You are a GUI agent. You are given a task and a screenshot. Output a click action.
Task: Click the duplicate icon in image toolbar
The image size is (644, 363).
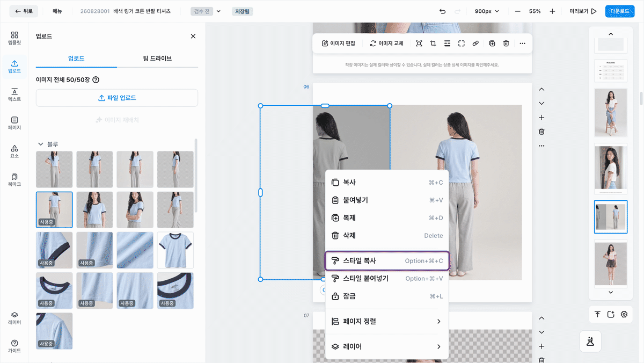point(492,43)
